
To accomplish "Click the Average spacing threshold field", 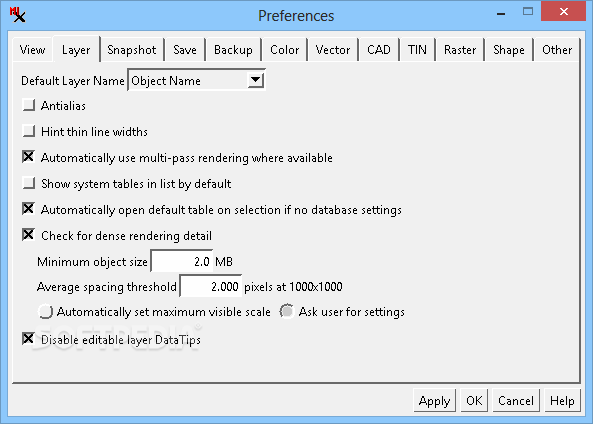I will (x=211, y=286).
